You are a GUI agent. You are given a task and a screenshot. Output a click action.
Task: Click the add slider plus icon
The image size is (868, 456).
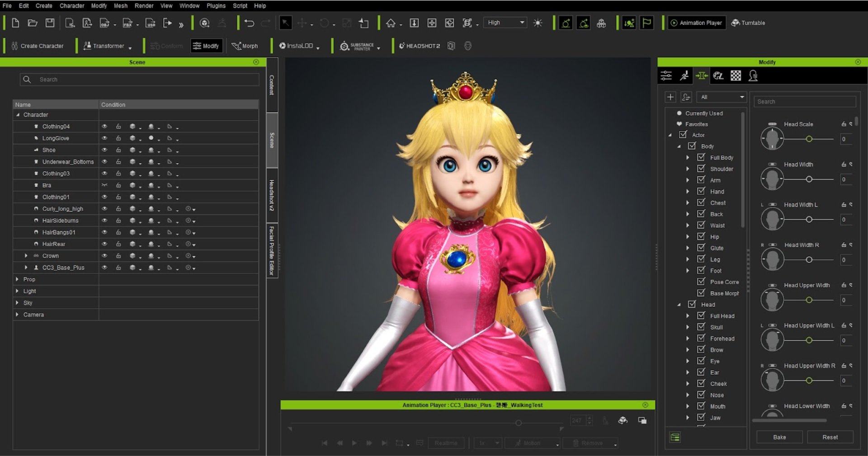(x=670, y=97)
